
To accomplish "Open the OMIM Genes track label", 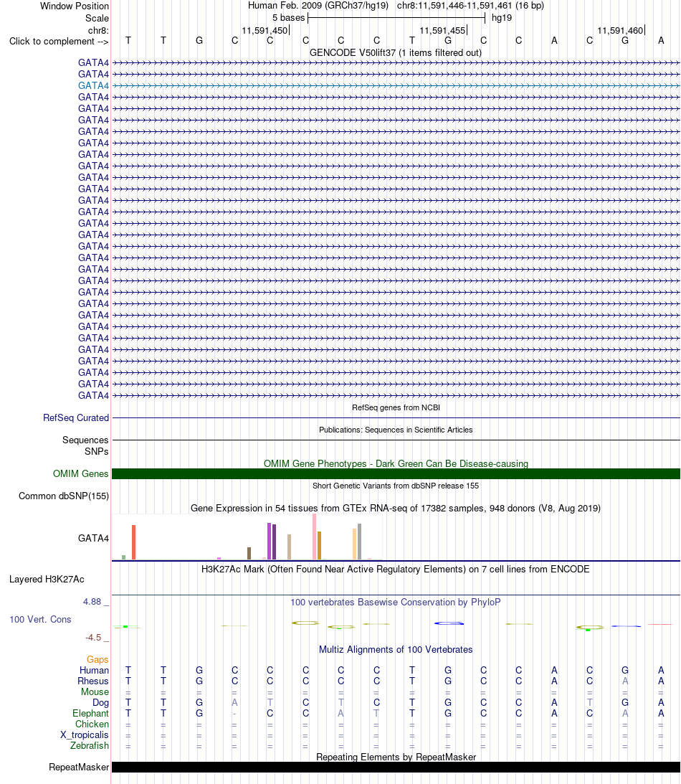I will pyautogui.click(x=81, y=473).
